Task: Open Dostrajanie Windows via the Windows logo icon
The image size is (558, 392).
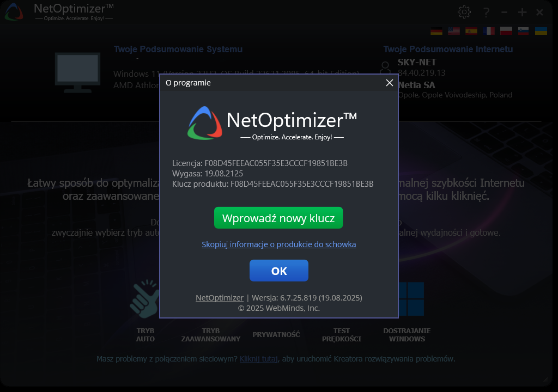Action: point(411,299)
